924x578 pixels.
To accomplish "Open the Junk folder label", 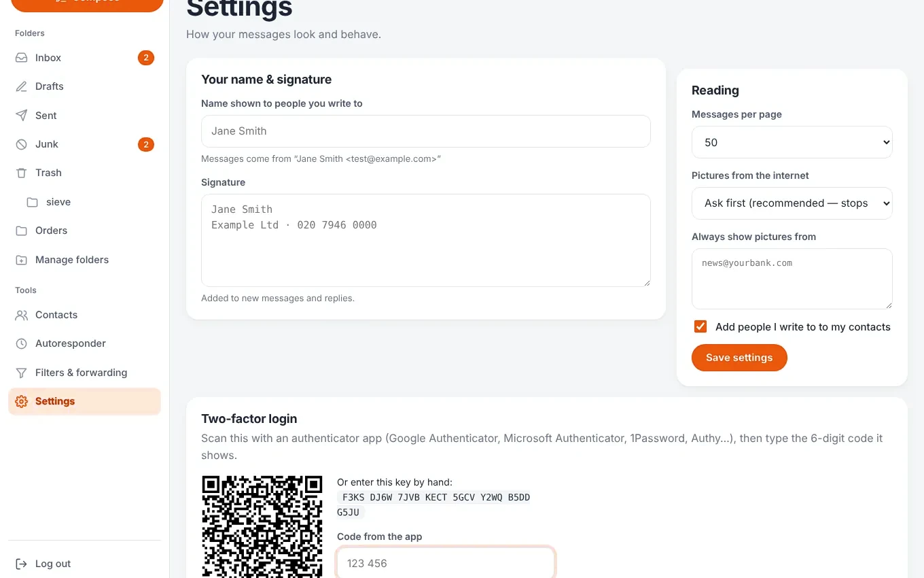I will 47,144.
